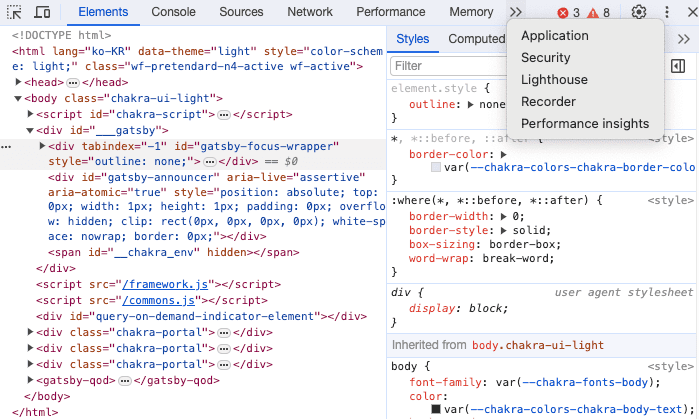Click the more tabs double-chevron beside Memory

coord(516,12)
